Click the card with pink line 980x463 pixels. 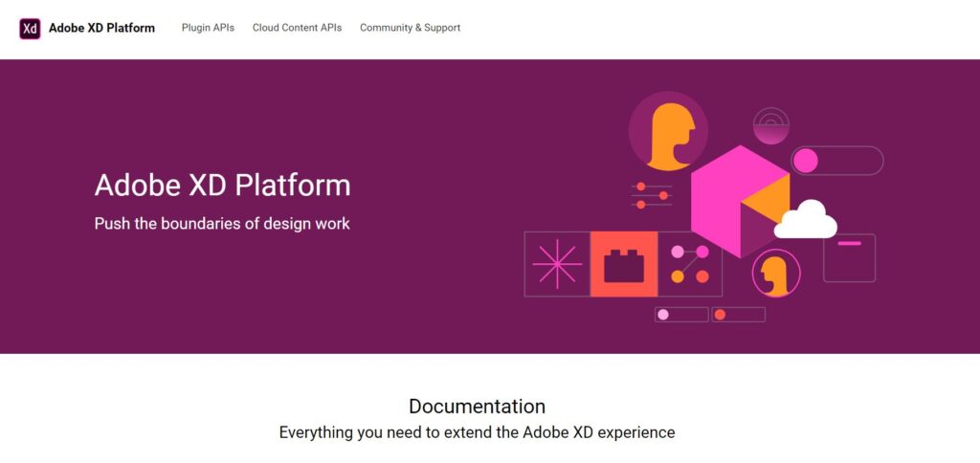point(850,258)
